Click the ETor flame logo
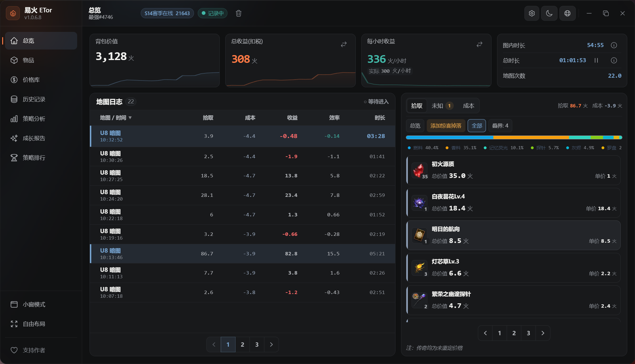Viewport: 635px width, 364px height. point(13,13)
